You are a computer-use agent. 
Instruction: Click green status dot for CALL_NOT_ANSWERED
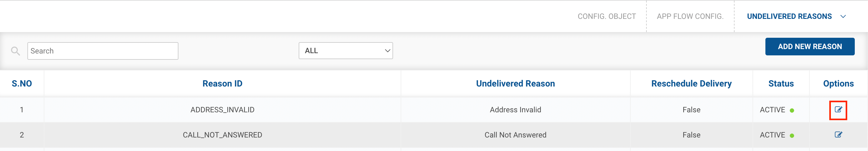pos(792,136)
